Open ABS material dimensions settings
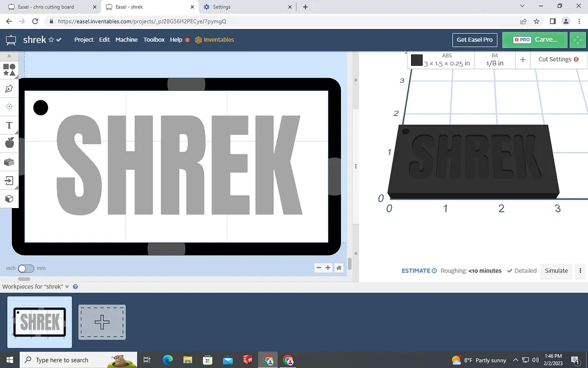Image resolution: width=588 pixels, height=368 pixels. (x=447, y=60)
